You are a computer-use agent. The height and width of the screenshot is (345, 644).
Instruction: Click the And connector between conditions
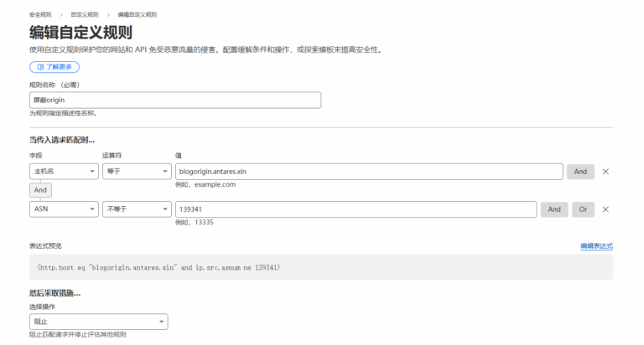40,191
